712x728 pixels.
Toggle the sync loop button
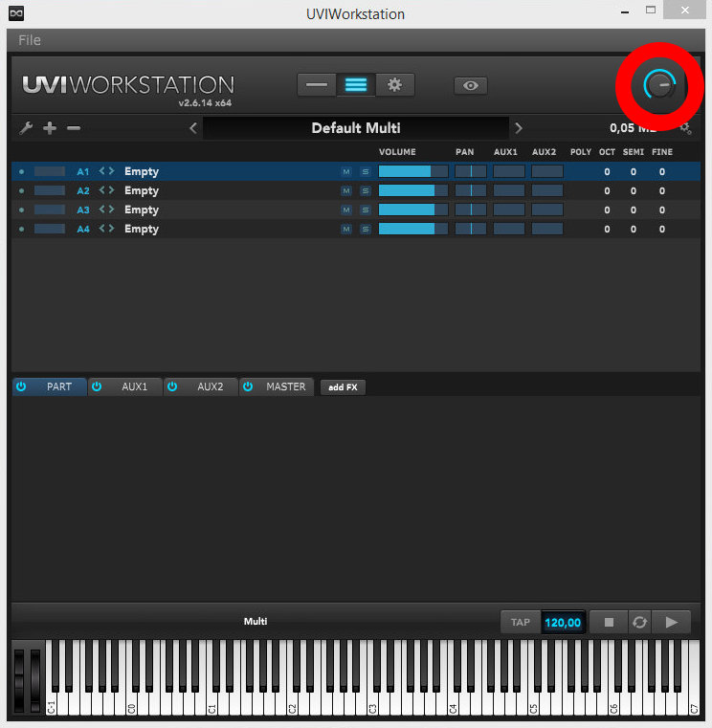coord(640,622)
